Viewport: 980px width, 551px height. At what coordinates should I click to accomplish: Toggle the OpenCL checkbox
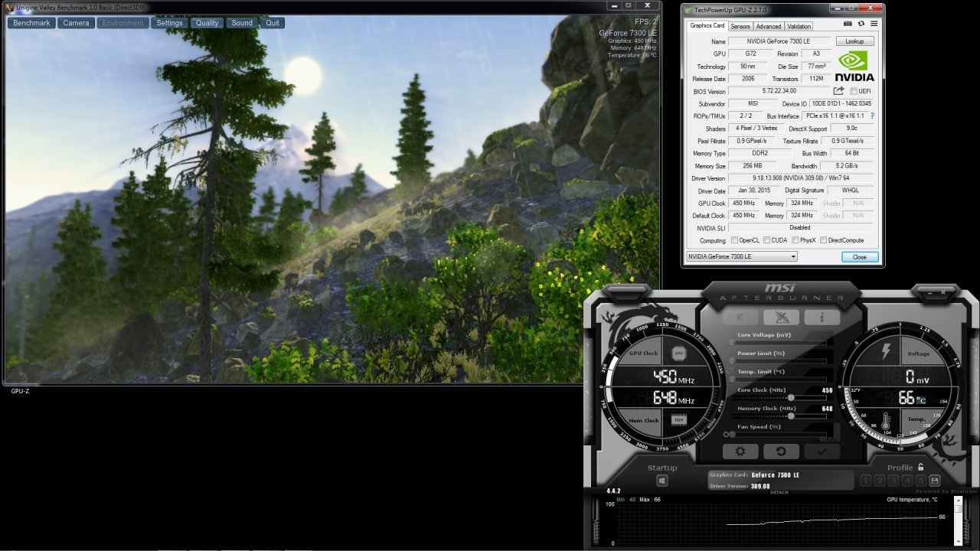tap(735, 240)
